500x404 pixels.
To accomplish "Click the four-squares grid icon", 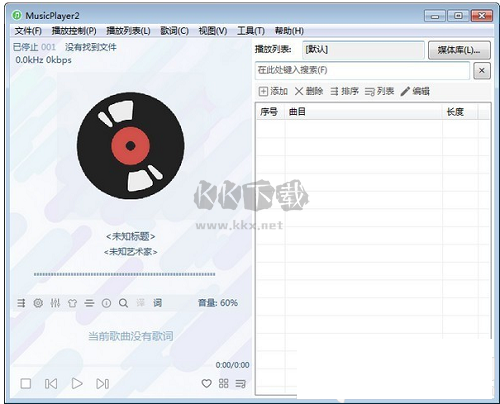I will (224, 383).
